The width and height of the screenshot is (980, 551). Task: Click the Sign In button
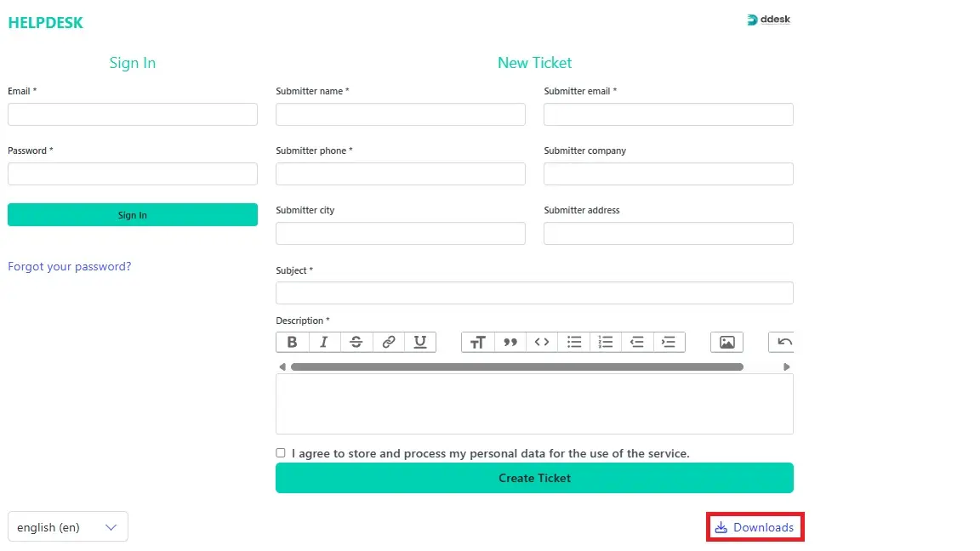click(133, 215)
